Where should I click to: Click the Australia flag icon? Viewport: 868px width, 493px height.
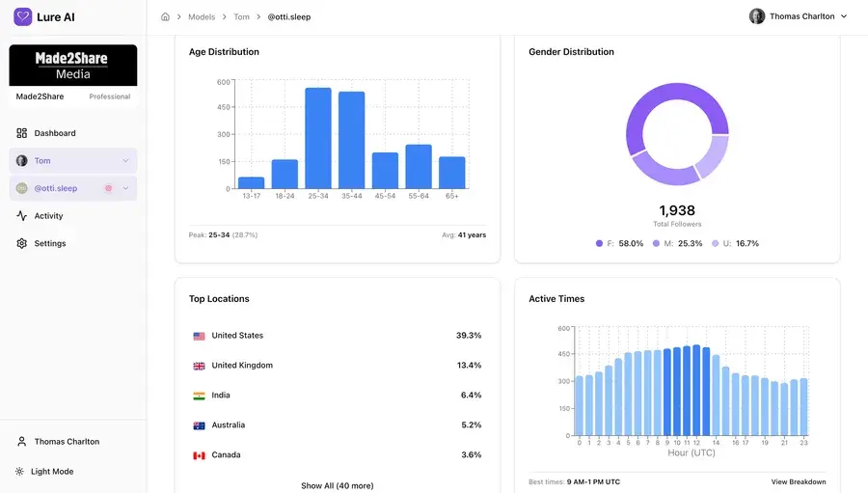pyautogui.click(x=199, y=425)
